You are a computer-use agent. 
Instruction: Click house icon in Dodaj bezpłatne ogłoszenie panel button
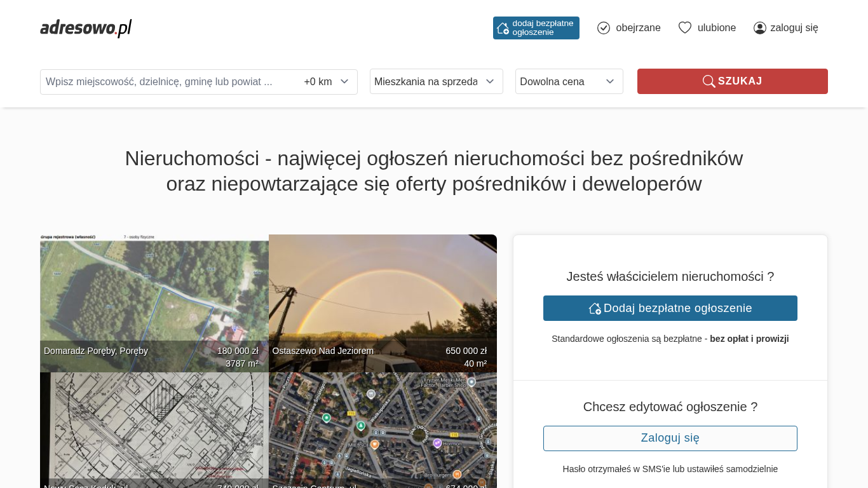(595, 308)
